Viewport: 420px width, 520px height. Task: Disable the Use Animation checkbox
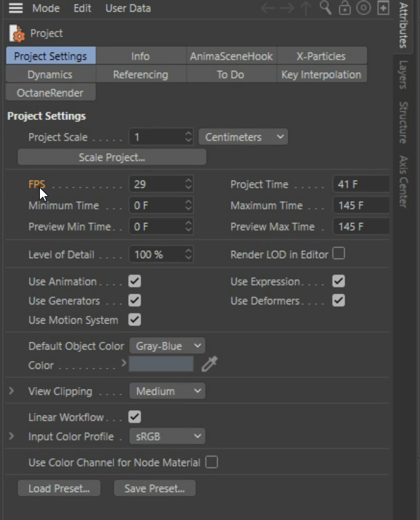(135, 281)
